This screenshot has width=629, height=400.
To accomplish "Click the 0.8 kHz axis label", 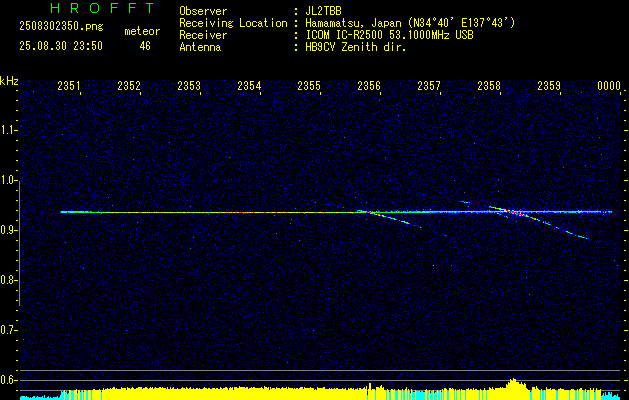I will (8, 280).
